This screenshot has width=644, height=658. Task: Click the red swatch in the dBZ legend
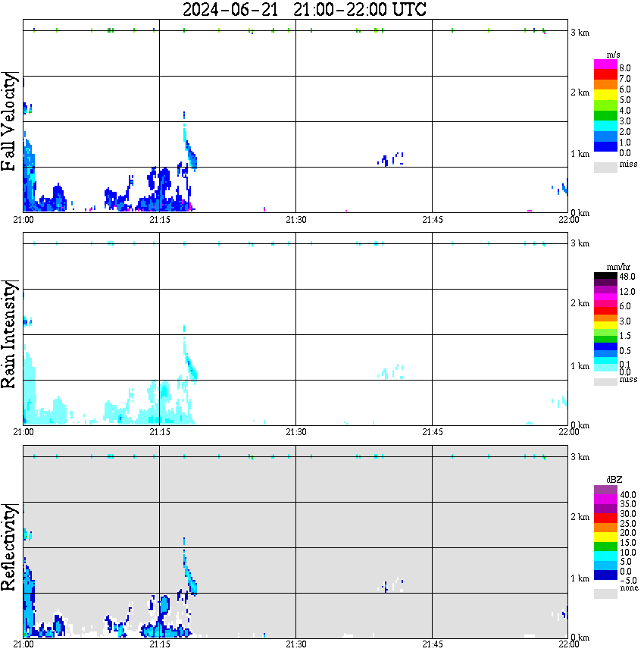tap(605, 519)
